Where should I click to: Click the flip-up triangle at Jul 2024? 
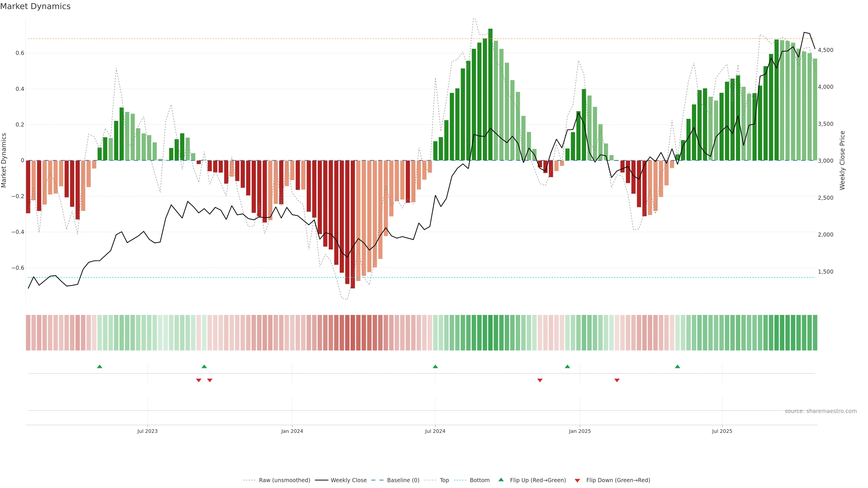[435, 366]
